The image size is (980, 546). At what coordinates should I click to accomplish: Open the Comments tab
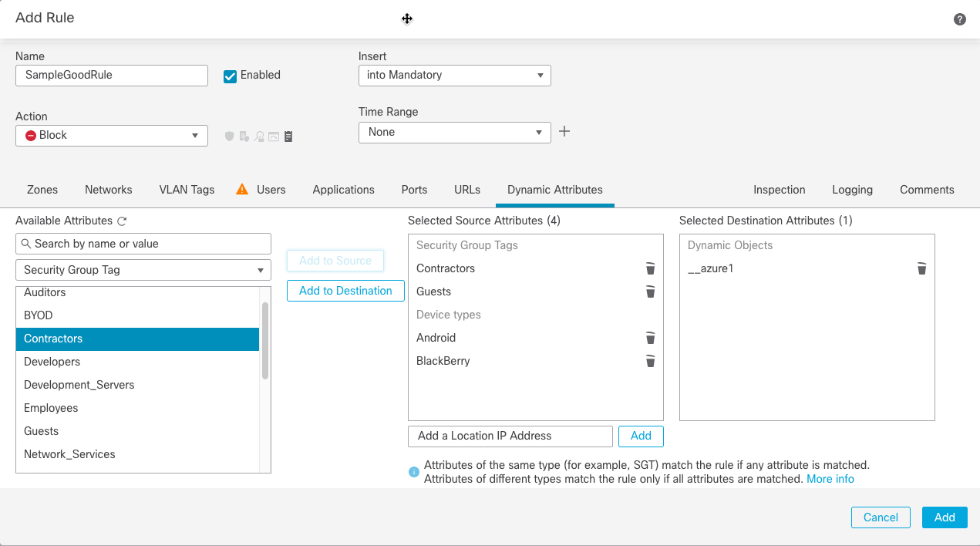(x=926, y=190)
